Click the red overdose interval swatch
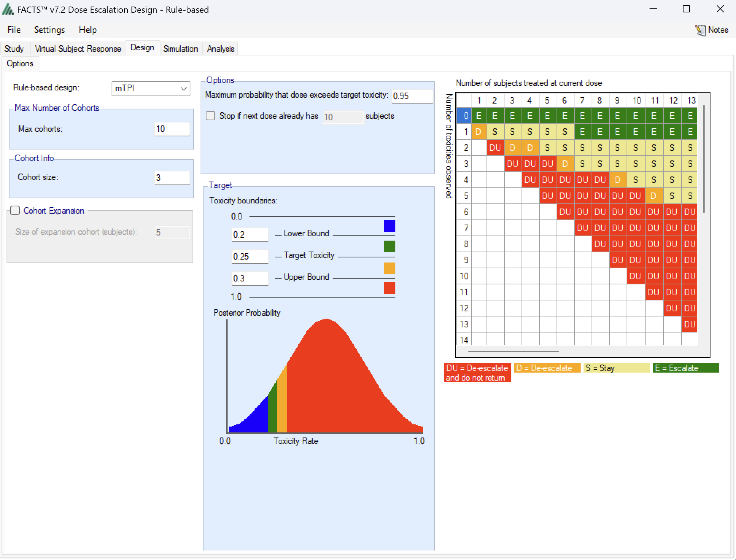The width and height of the screenshot is (736, 560). (389, 288)
